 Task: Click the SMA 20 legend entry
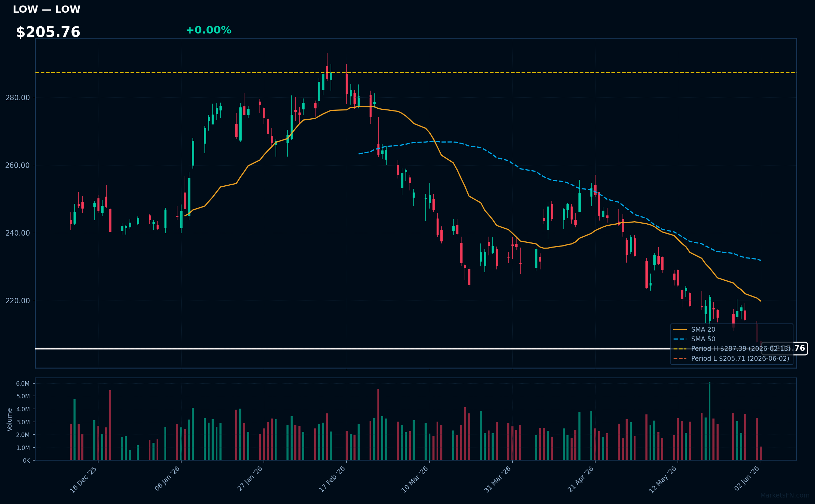tap(694, 329)
